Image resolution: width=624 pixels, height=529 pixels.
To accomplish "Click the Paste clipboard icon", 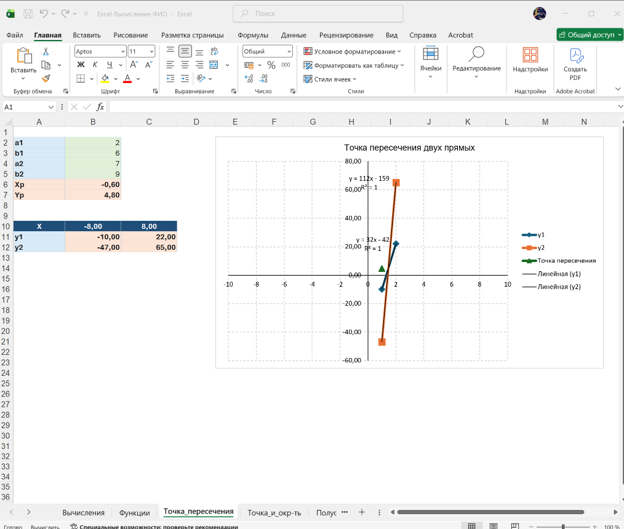I will coord(23,56).
